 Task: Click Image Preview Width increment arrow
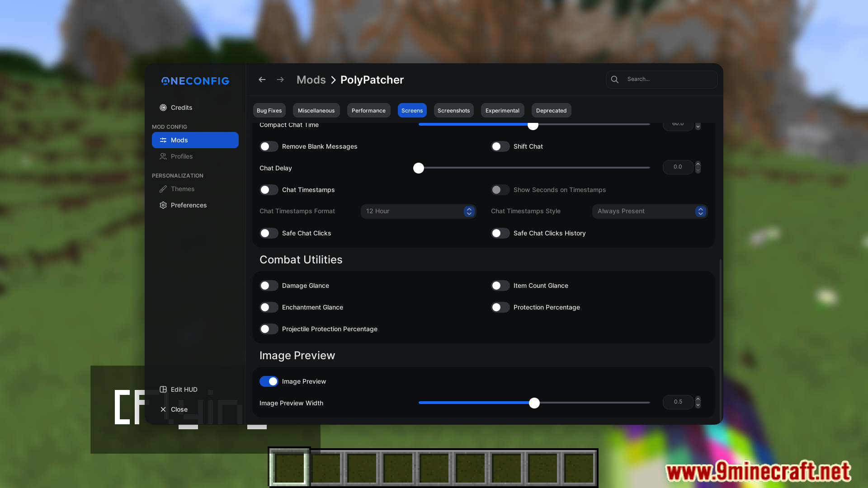point(698,399)
